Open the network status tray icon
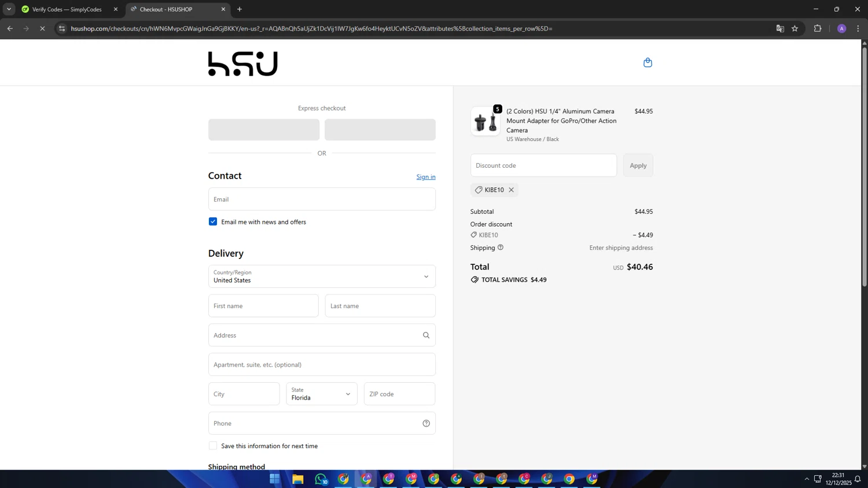 coord(818,479)
